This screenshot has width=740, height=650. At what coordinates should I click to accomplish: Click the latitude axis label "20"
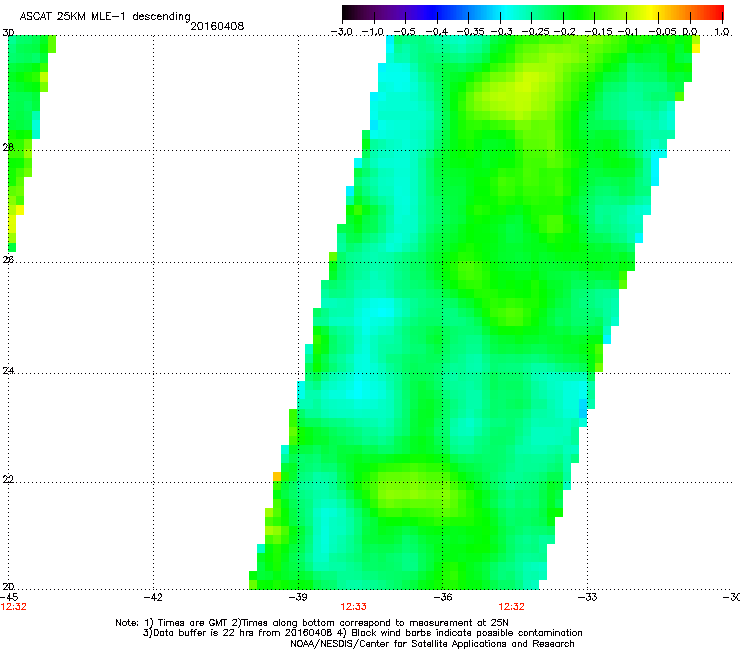pyautogui.click(x=8, y=587)
